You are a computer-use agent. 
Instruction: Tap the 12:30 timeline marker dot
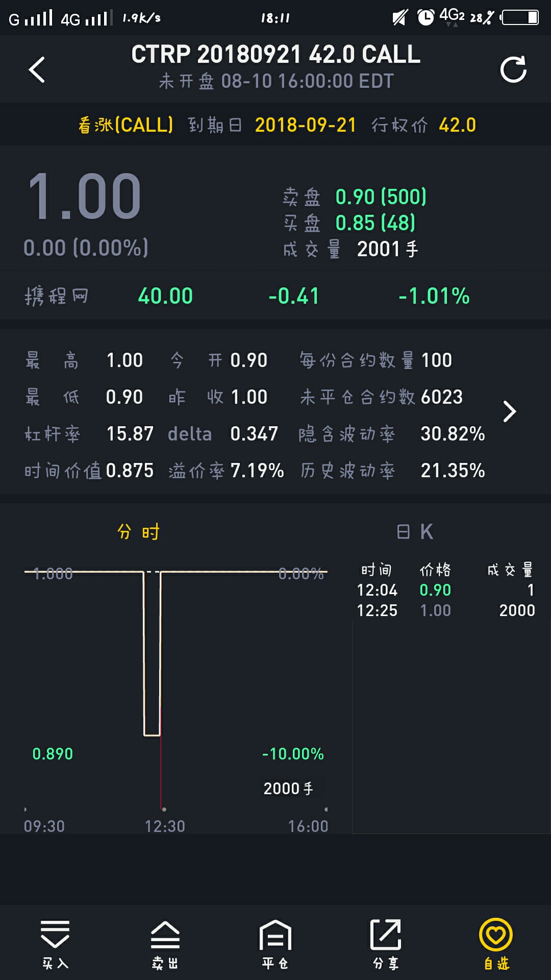click(x=164, y=810)
